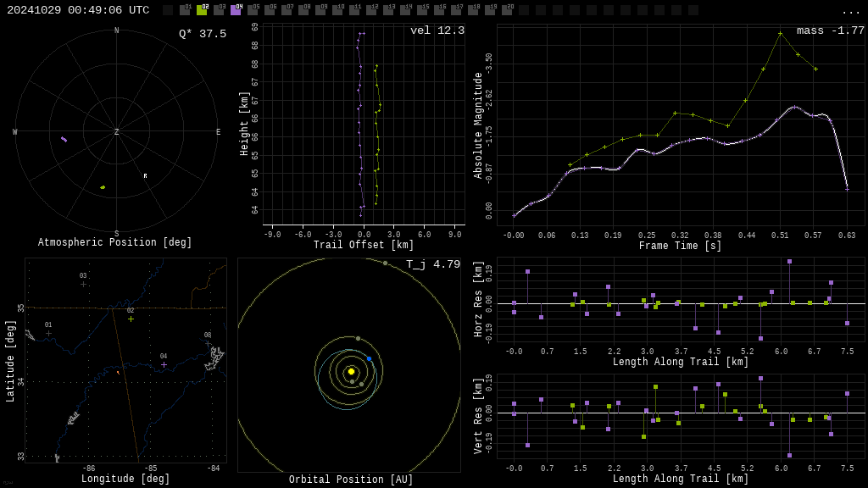
Task: Click the purple meteor track in sky plot
Action: click(x=64, y=139)
